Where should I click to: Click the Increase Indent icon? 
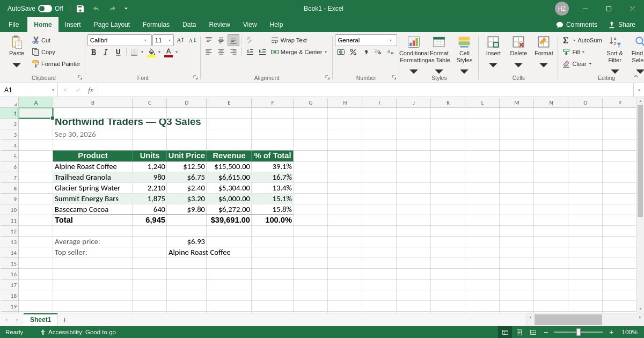click(x=262, y=52)
